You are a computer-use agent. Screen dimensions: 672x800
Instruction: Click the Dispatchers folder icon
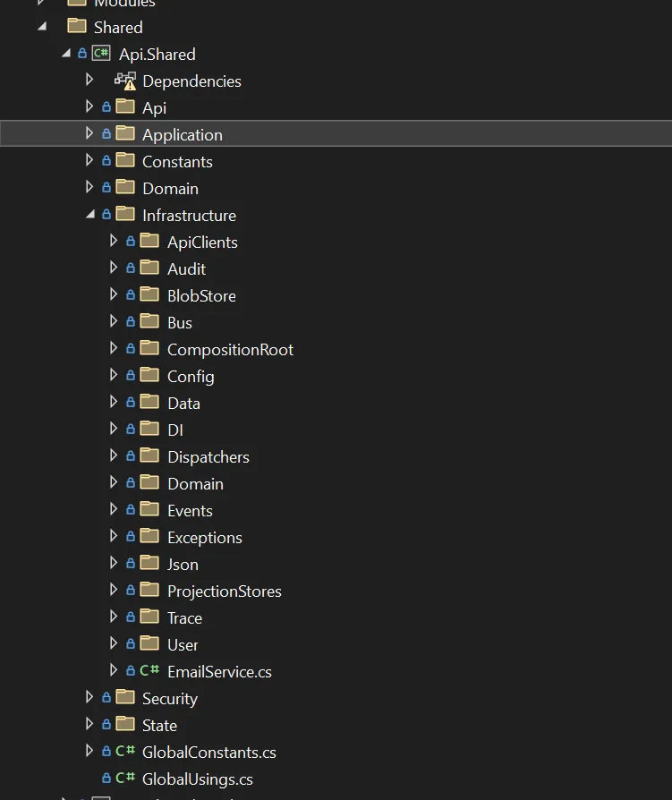(x=149, y=455)
